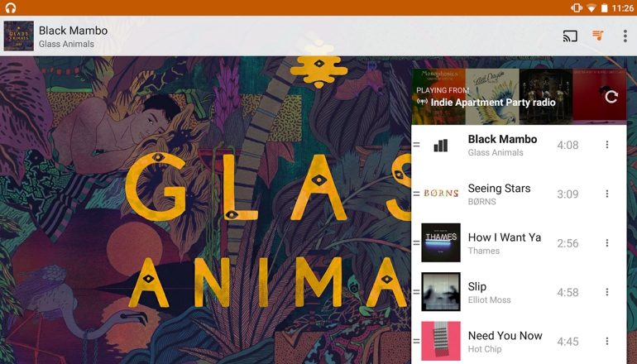Click the equalizer now-playing icon
This screenshot has height=364, width=637.
[441, 145]
